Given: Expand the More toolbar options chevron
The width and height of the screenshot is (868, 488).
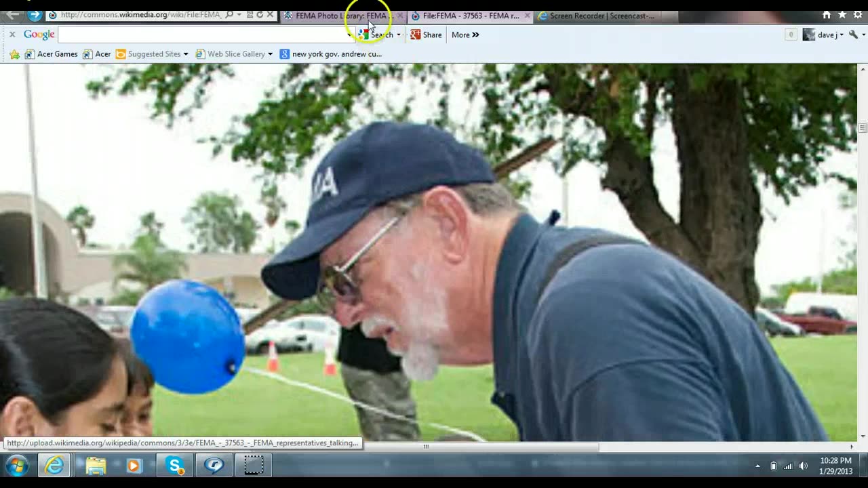Looking at the screenshot, I should 465,35.
